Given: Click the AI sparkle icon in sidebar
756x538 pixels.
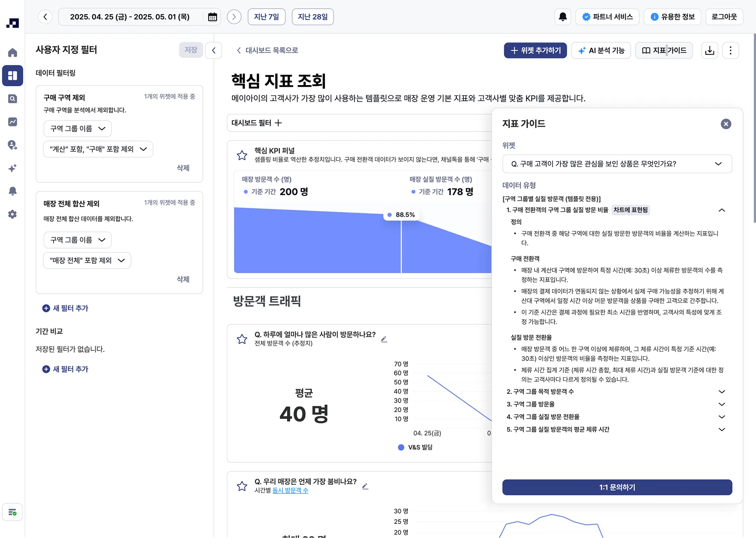Looking at the screenshot, I should 13,168.
